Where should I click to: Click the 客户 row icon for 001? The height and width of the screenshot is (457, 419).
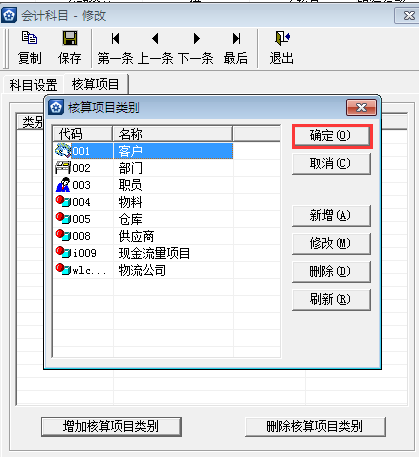click(63, 151)
